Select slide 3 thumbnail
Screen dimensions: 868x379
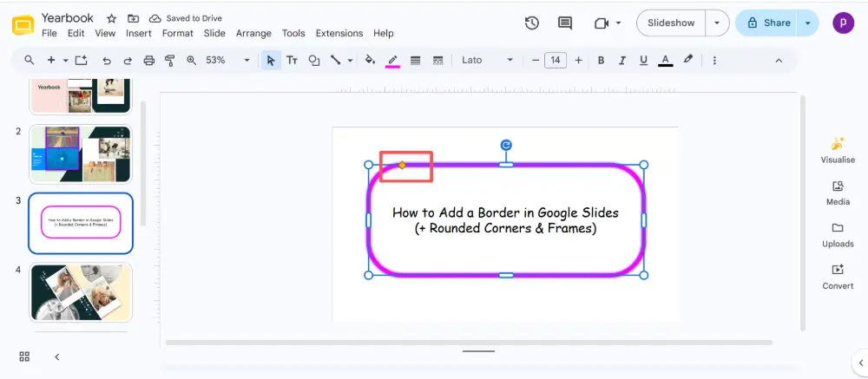click(x=81, y=223)
